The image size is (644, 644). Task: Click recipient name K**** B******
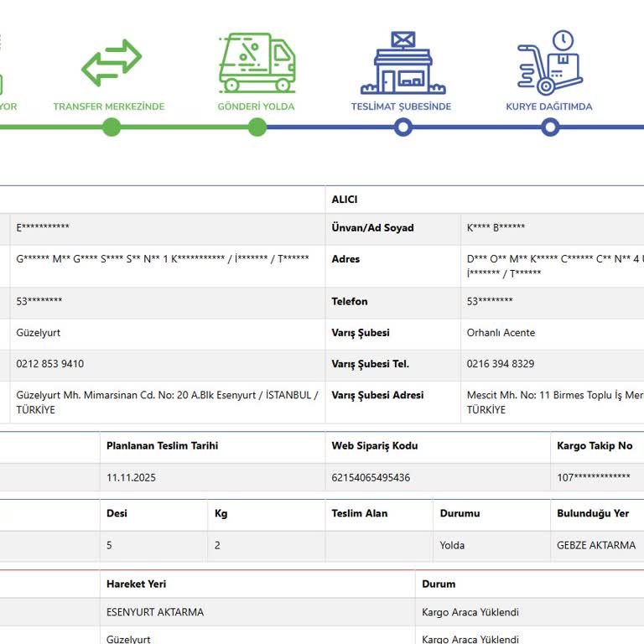tap(496, 227)
